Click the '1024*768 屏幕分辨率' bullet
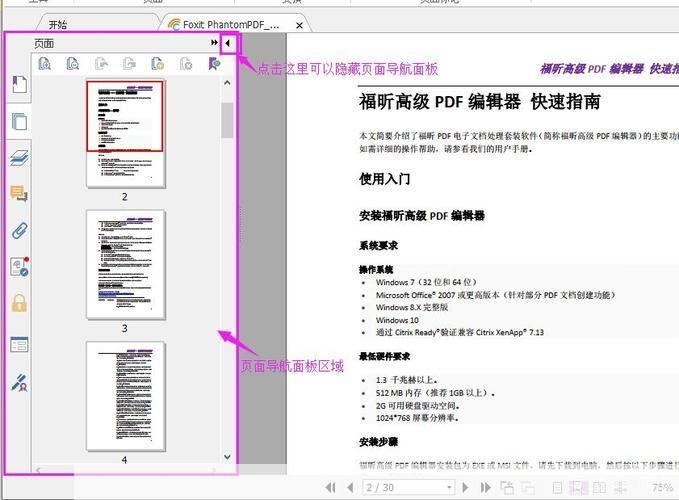This screenshot has height=500, width=679. 417,418
